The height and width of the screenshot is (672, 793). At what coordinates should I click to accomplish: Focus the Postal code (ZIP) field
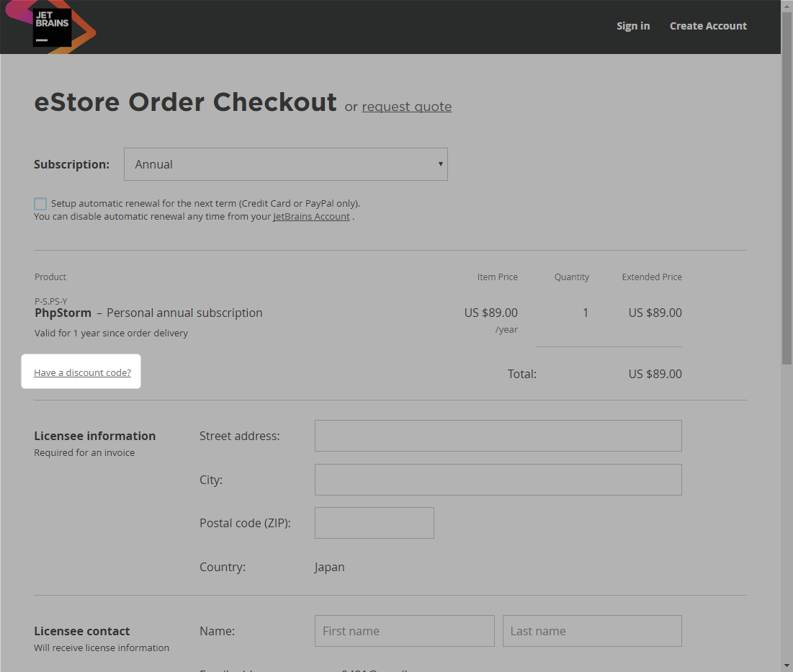(x=375, y=523)
